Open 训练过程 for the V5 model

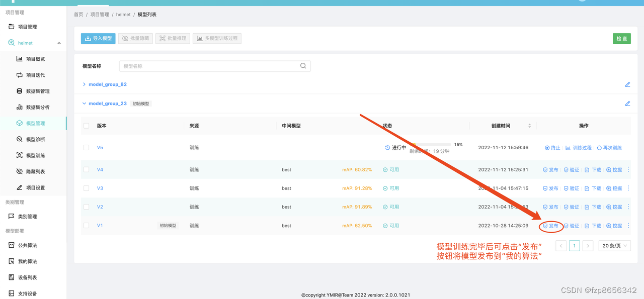[x=579, y=148]
